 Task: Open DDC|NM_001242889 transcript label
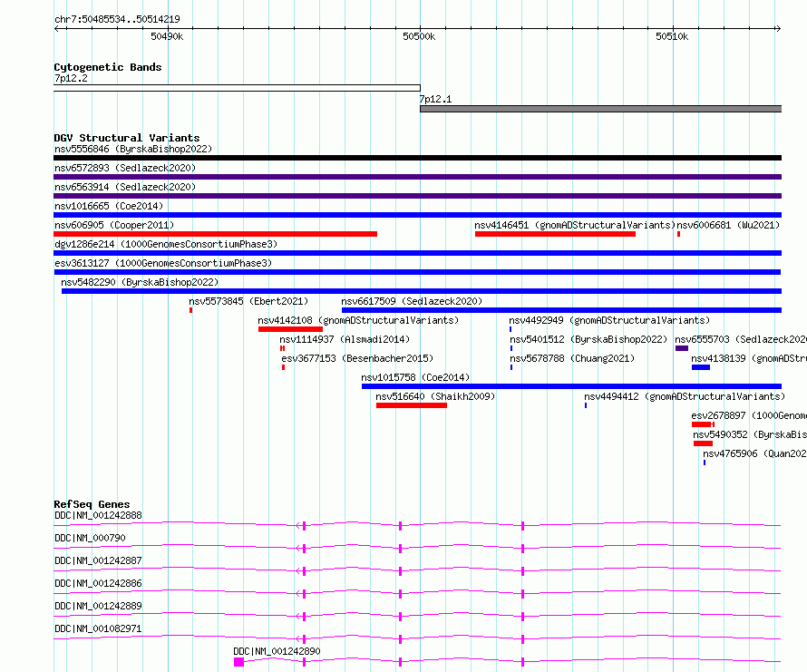tap(98, 606)
